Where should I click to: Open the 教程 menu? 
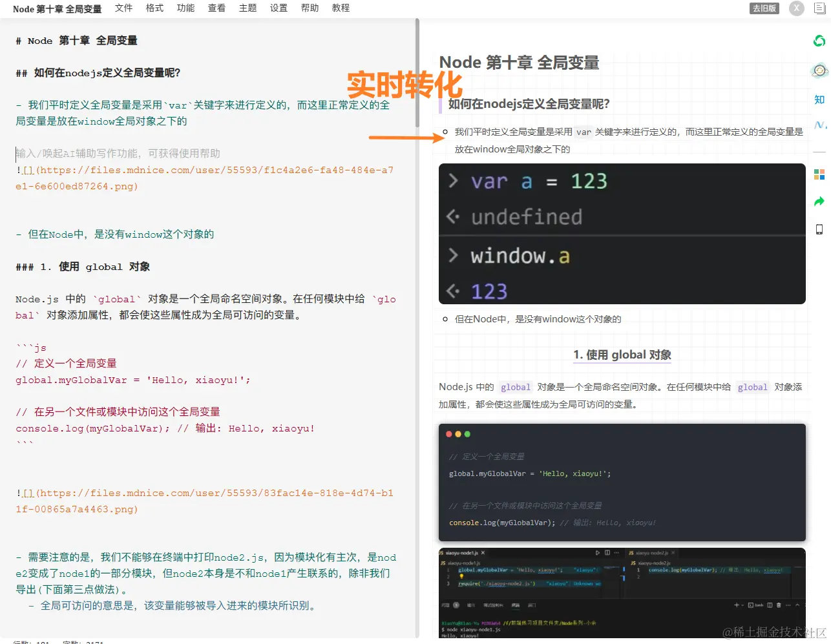click(x=341, y=8)
